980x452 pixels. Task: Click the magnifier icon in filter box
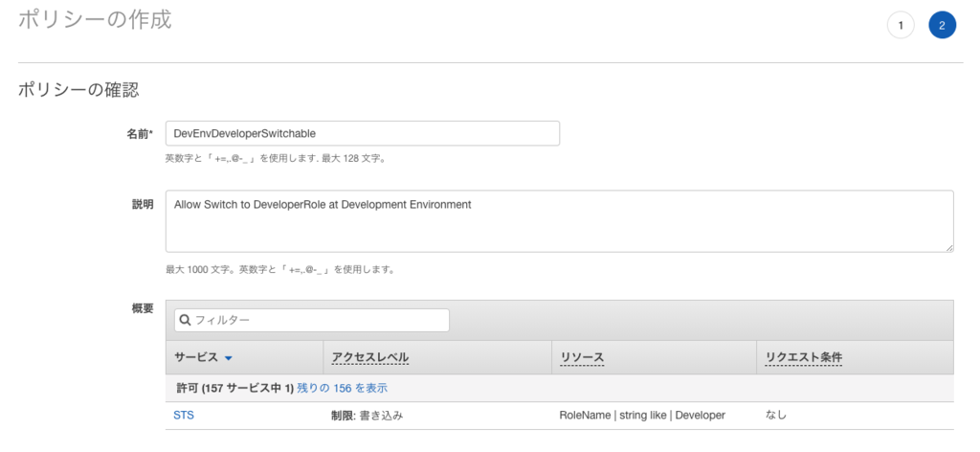(185, 320)
